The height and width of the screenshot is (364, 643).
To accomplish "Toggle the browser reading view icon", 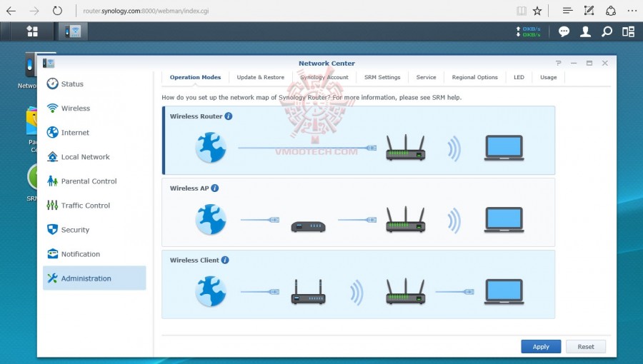I will pos(522,11).
